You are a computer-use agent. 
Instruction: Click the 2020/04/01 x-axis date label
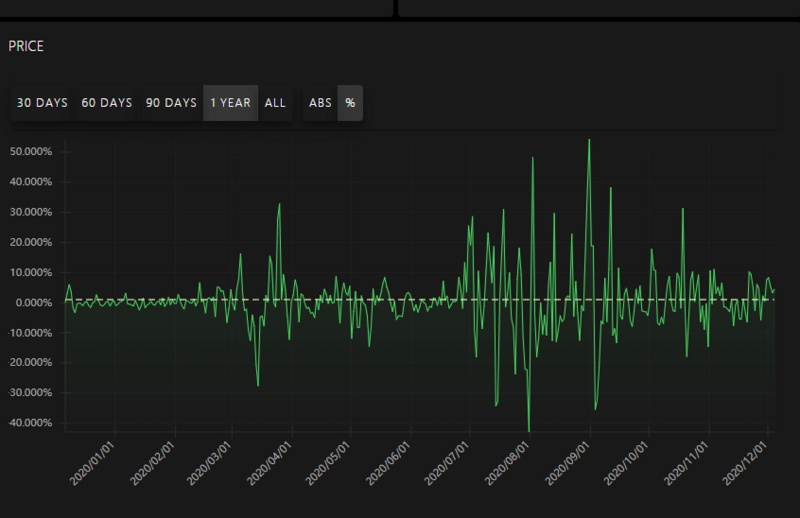271,463
